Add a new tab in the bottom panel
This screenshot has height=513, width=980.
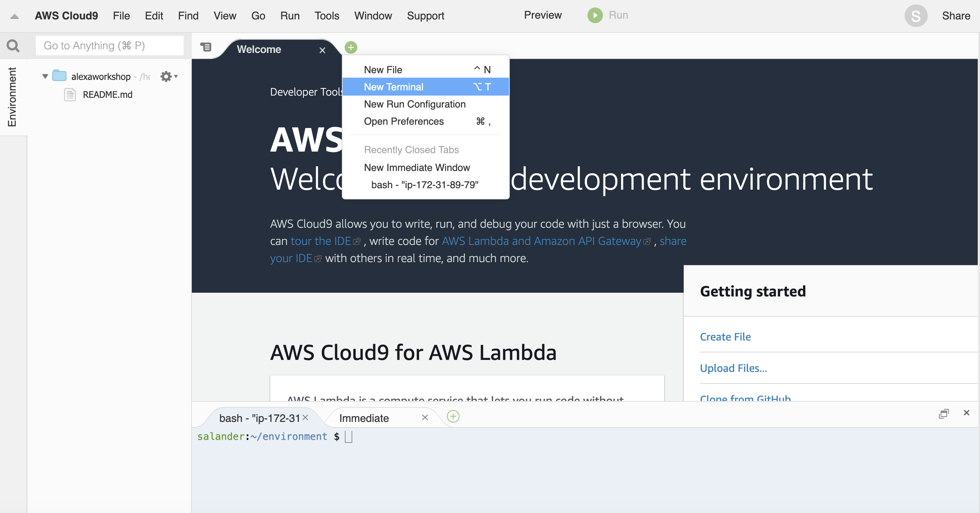click(x=453, y=416)
